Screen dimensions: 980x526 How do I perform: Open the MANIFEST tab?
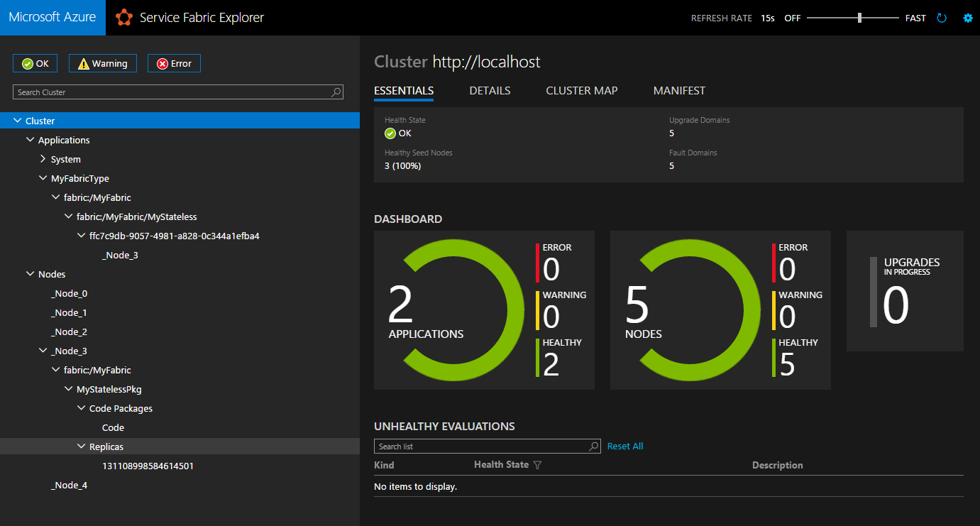coord(679,91)
